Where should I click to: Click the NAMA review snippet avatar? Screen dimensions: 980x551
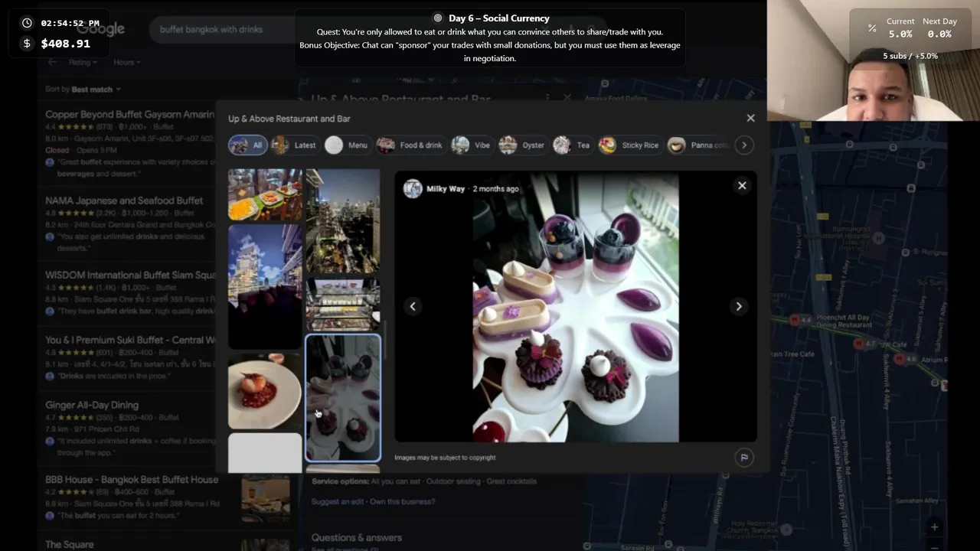pos(50,237)
